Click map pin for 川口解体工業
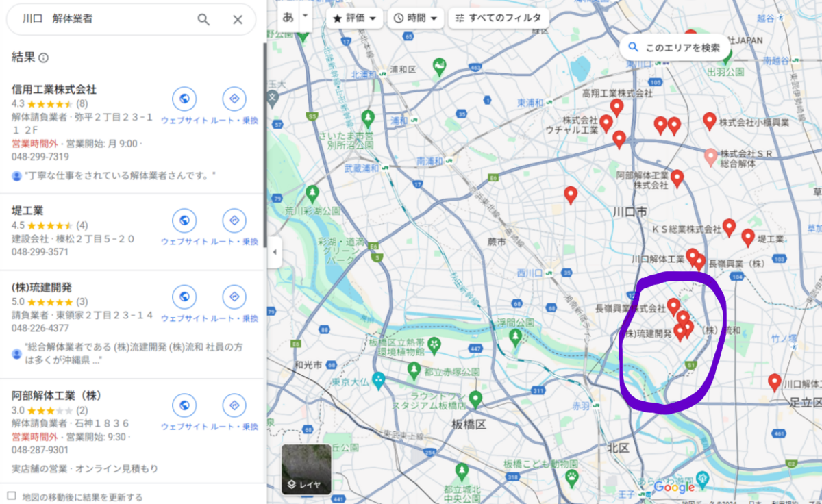Image resolution: width=822 pixels, height=504 pixels. point(693,256)
